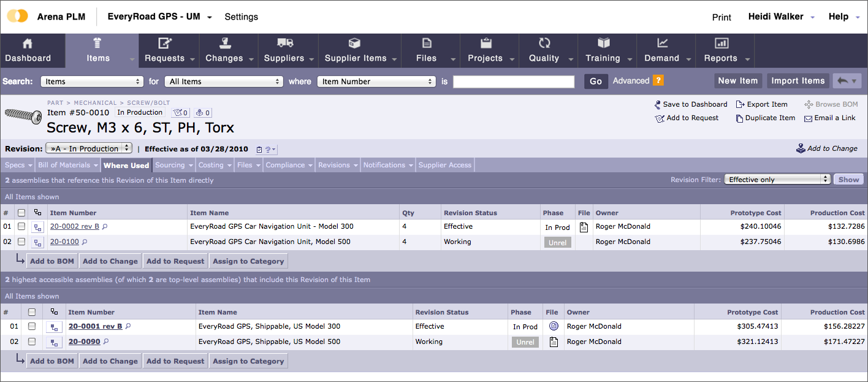Open the question mark help dropdown beside effective date
This screenshot has width=868, height=382.
click(270, 149)
